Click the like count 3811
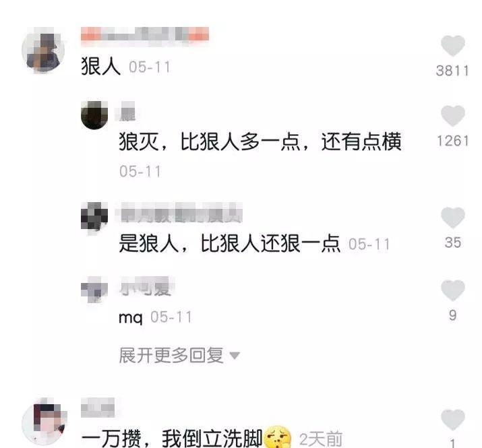The image size is (482, 448). [x=452, y=71]
